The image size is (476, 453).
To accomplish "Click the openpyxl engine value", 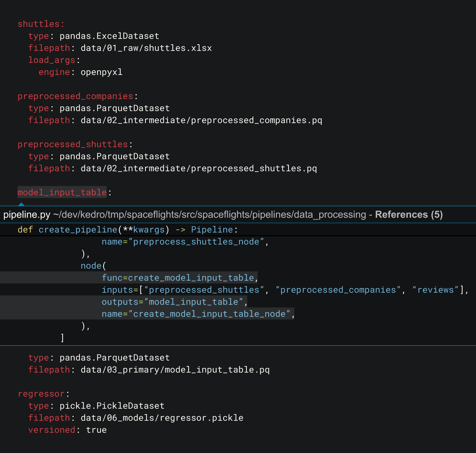I will 101,72.
